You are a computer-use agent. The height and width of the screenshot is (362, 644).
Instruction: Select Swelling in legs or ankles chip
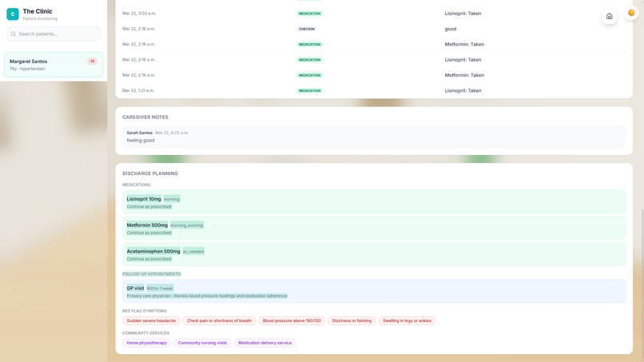pos(407,321)
